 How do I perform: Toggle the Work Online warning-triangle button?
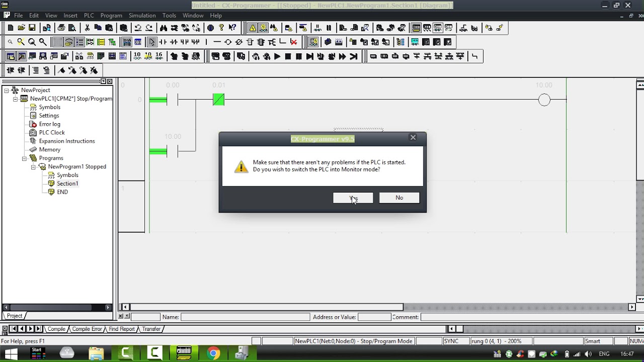tap(253, 28)
